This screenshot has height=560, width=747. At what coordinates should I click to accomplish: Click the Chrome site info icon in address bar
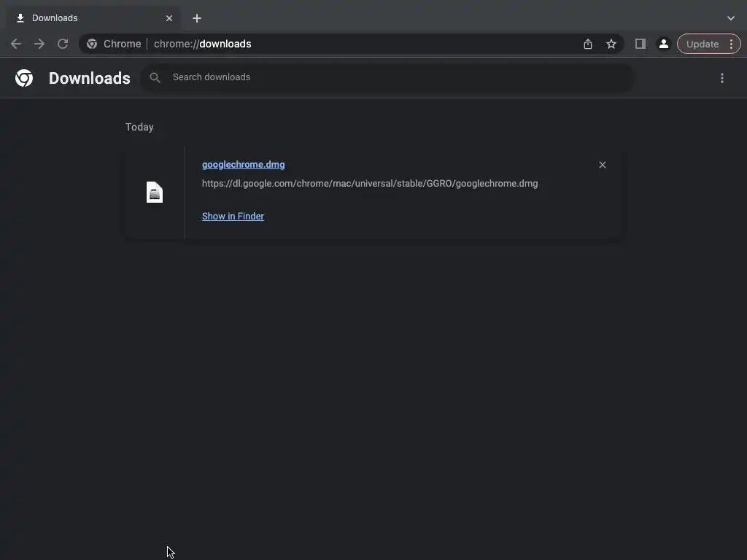point(92,44)
